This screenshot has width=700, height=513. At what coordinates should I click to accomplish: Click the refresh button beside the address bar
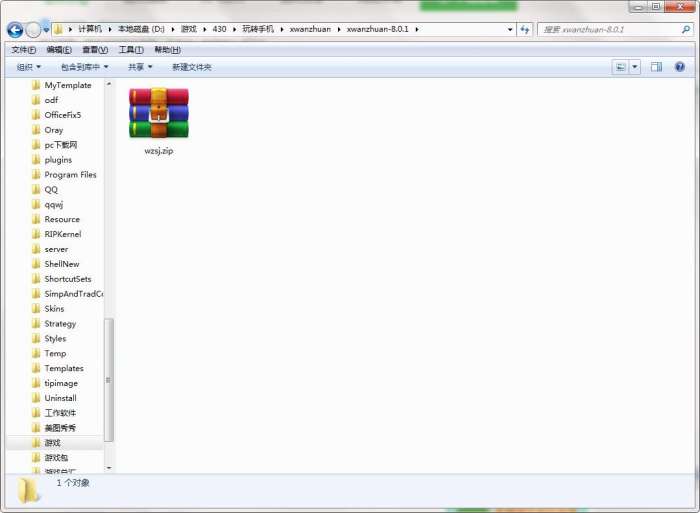pos(525,29)
